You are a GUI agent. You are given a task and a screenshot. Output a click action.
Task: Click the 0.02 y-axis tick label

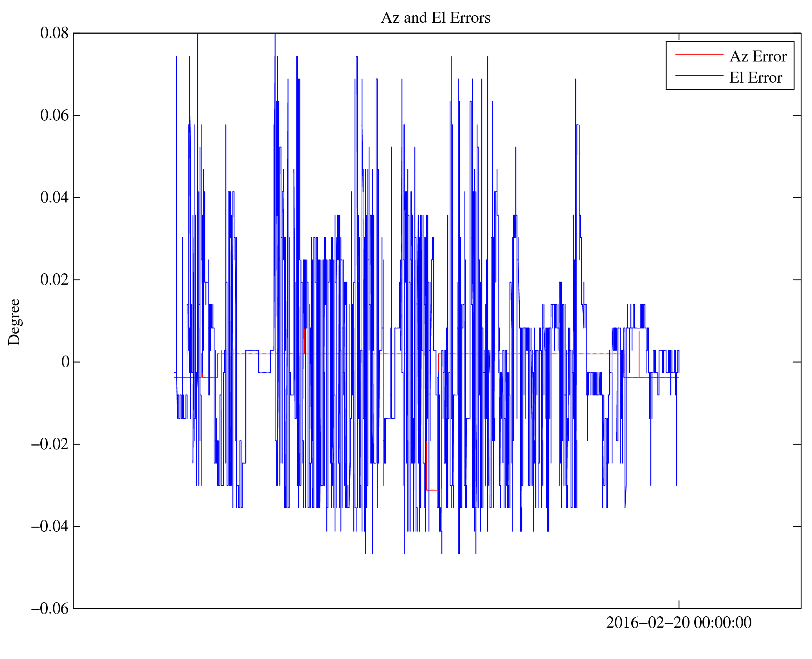pyautogui.click(x=54, y=280)
